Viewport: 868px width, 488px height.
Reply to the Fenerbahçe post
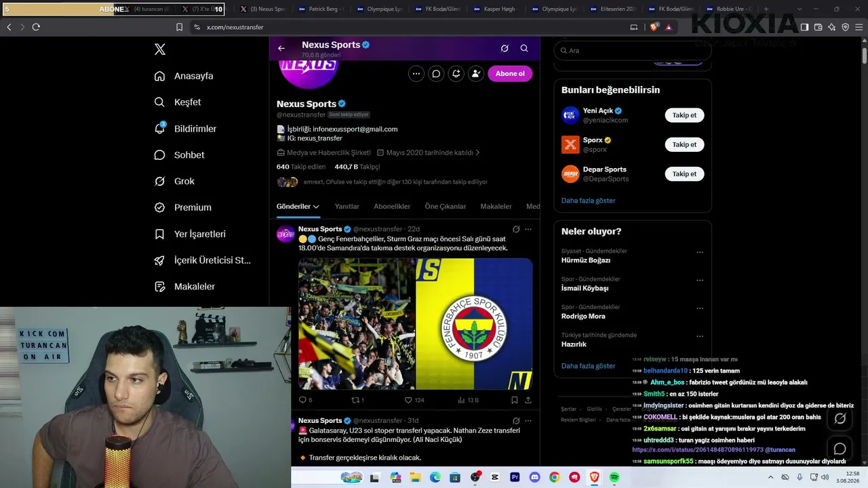point(306,401)
